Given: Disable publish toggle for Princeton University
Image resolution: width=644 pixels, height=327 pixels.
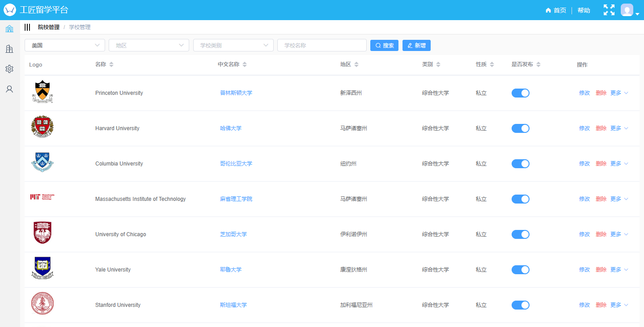Looking at the screenshot, I should click(520, 93).
